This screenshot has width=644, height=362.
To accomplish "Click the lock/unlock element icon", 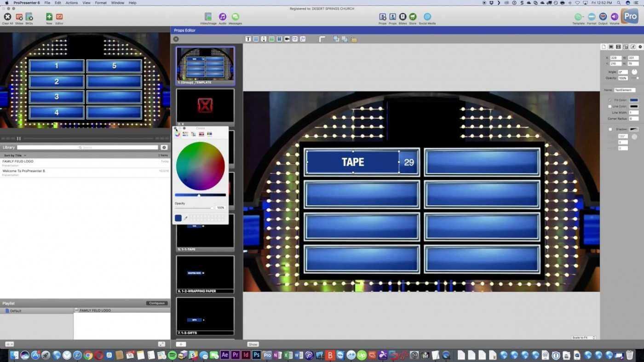I will tap(353, 39).
